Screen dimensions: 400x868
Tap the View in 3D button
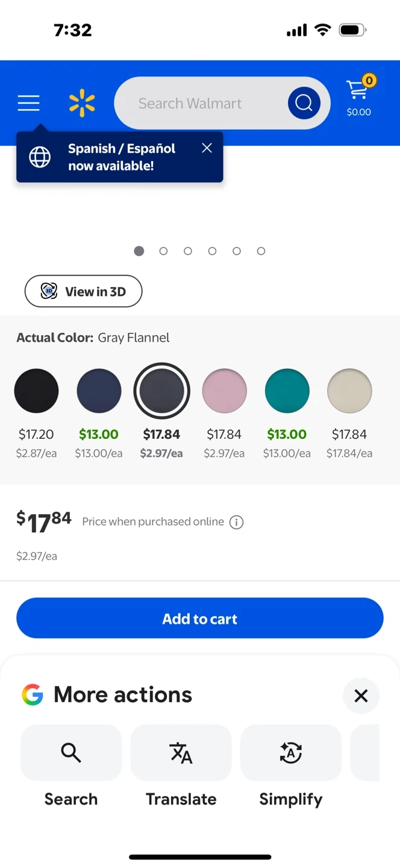tap(83, 292)
